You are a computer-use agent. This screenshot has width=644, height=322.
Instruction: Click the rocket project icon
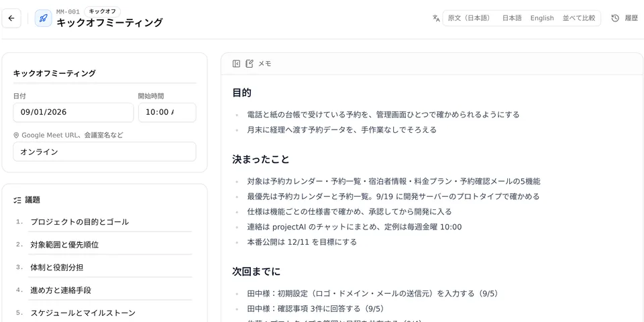(43, 19)
